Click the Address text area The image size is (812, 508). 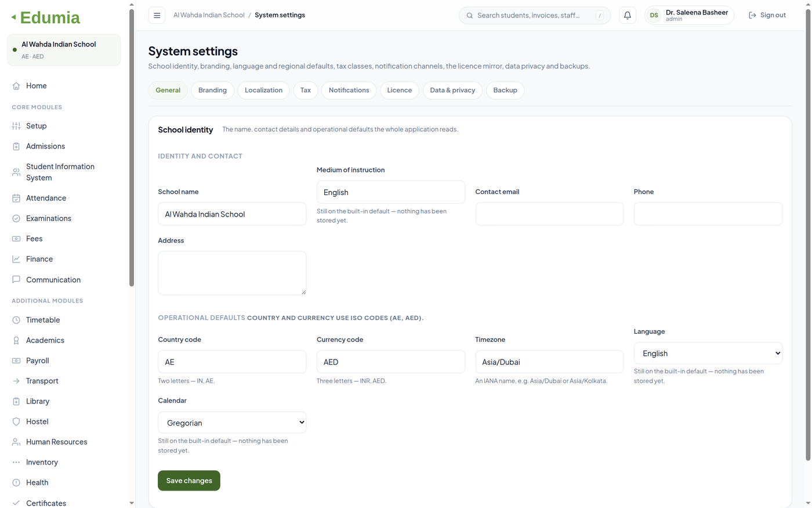232,273
